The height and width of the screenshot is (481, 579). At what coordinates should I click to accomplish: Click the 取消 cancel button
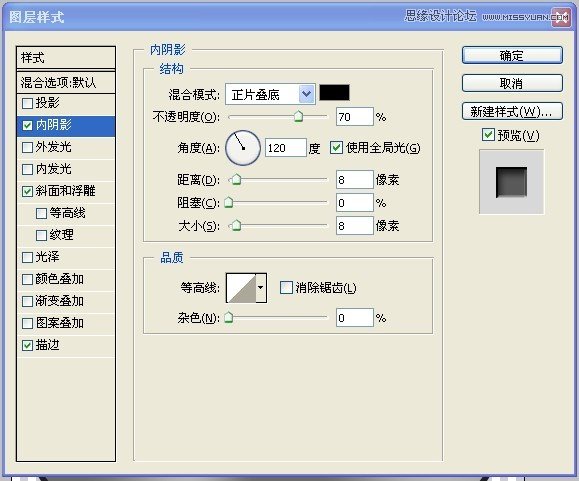512,83
